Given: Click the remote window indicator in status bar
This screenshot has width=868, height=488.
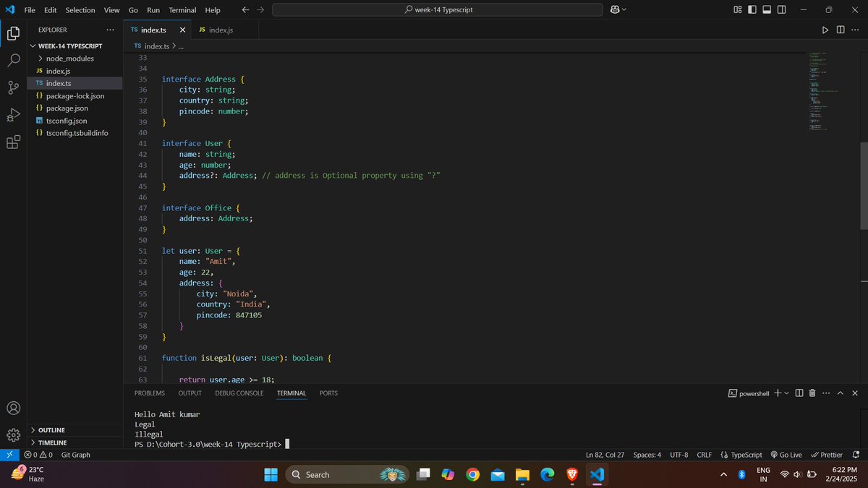Looking at the screenshot, I should (9, 455).
